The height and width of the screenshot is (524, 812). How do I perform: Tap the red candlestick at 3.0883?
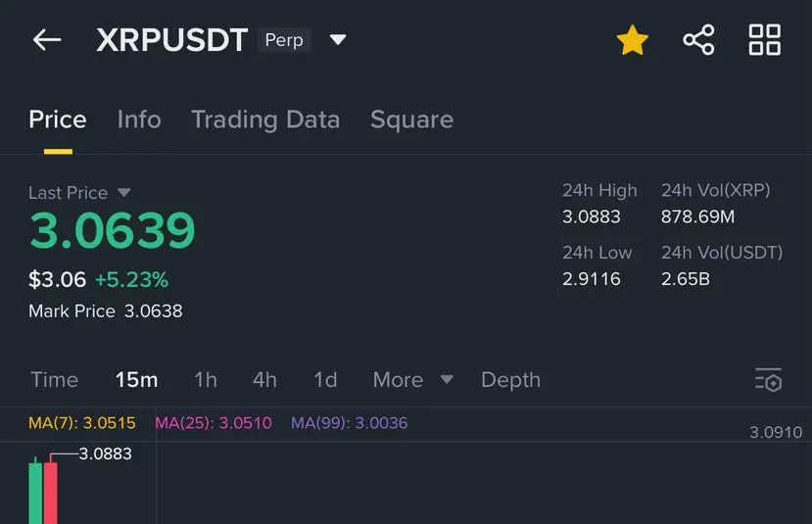coord(51,490)
